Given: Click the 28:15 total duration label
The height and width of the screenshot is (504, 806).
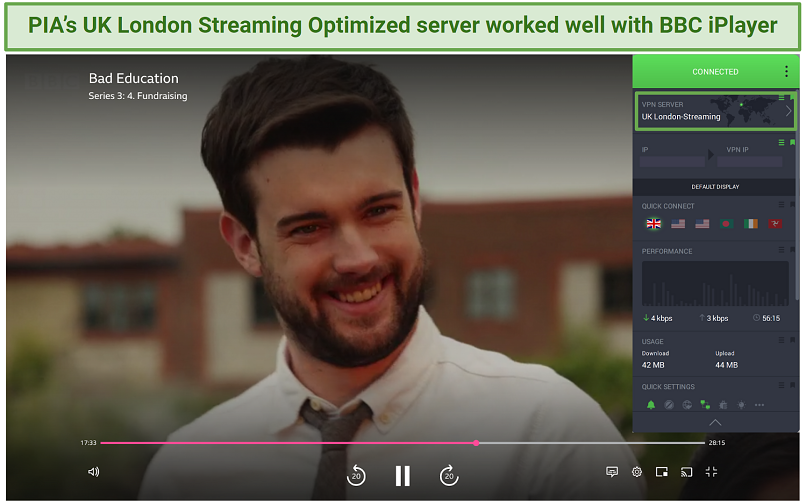Looking at the screenshot, I should [717, 443].
